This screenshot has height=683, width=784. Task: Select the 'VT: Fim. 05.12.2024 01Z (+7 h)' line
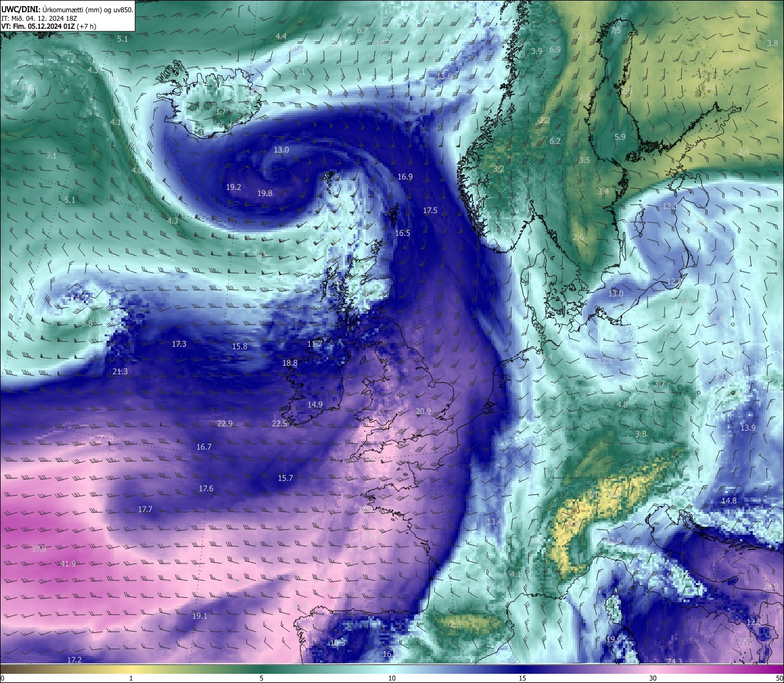pos(49,26)
